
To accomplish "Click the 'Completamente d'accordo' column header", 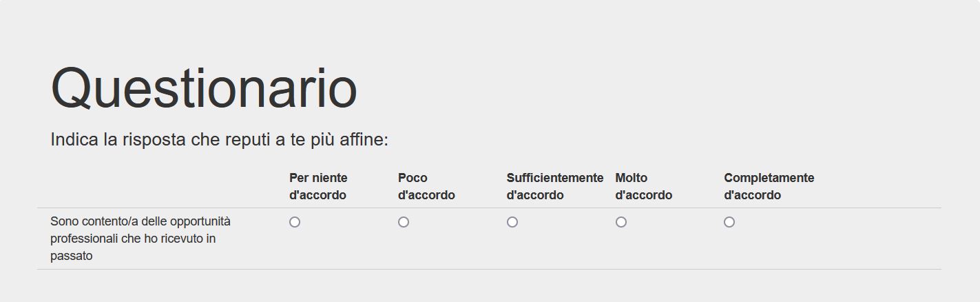I will [x=769, y=186].
